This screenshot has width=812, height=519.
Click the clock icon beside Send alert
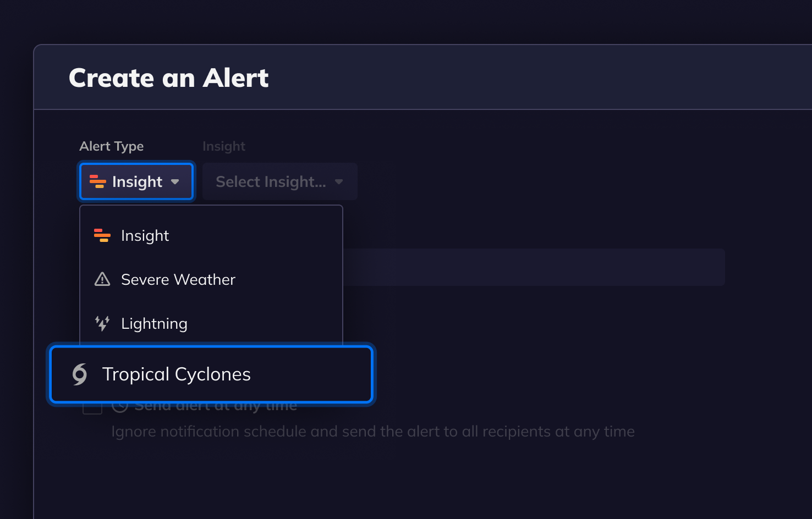(x=120, y=408)
